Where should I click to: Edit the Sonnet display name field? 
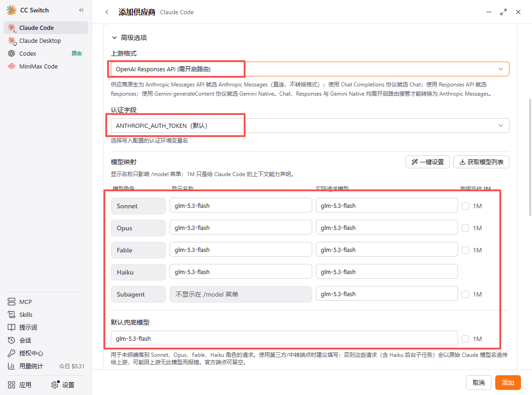coord(241,206)
